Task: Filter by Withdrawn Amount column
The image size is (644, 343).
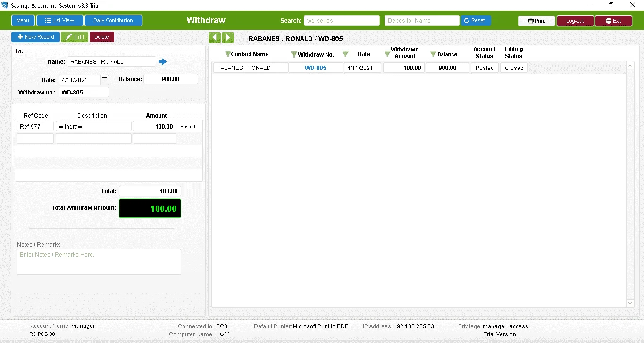Action: point(387,54)
